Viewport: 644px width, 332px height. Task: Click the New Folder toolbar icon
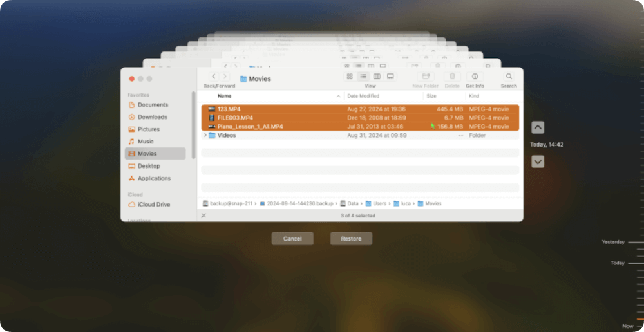(426, 77)
